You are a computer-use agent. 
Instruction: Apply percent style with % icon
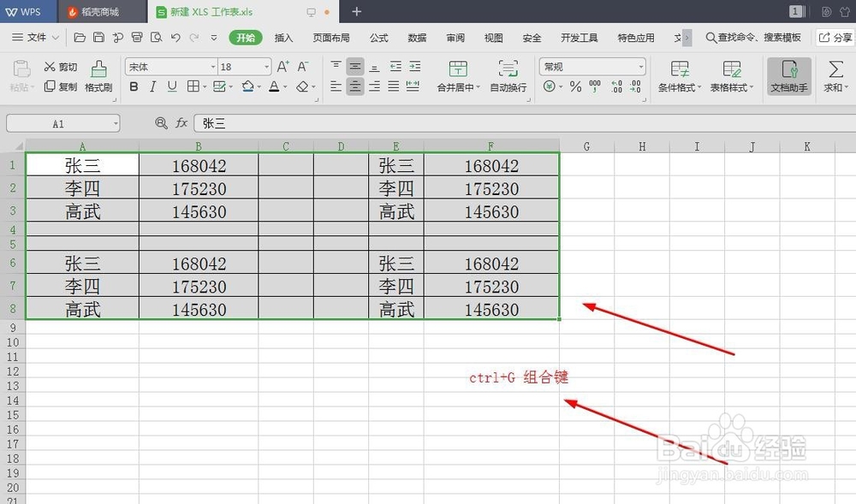coord(575,86)
